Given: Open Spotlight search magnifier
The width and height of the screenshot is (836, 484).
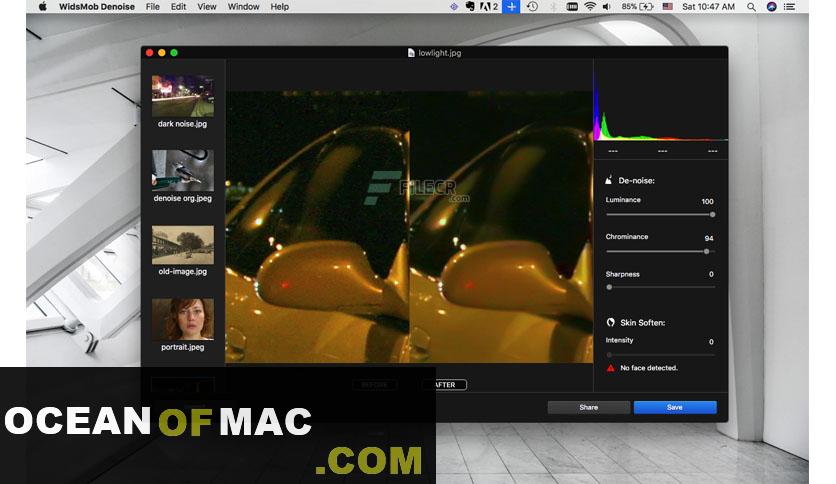Looking at the screenshot, I should pyautogui.click(x=751, y=6).
